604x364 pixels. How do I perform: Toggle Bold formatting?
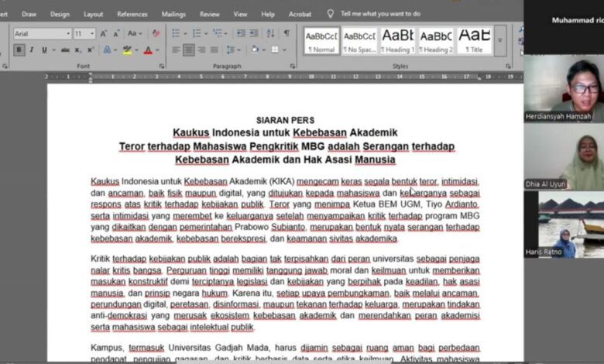19,50
